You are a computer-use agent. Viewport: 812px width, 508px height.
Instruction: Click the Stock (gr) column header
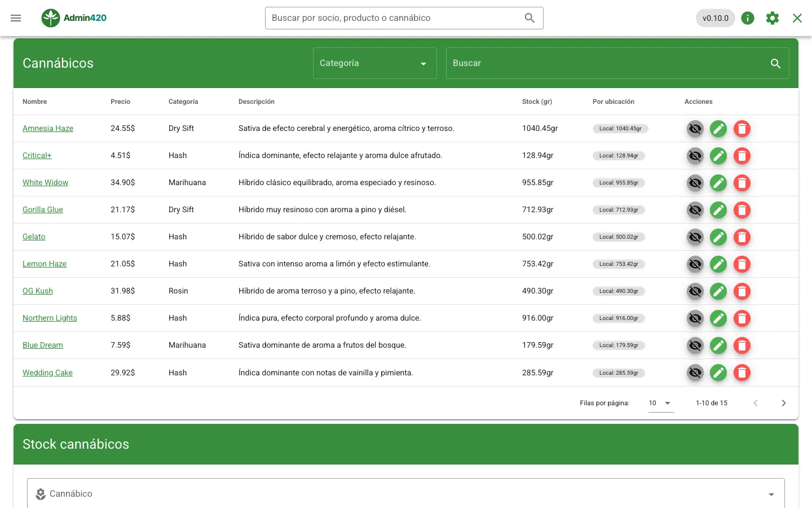point(537,102)
